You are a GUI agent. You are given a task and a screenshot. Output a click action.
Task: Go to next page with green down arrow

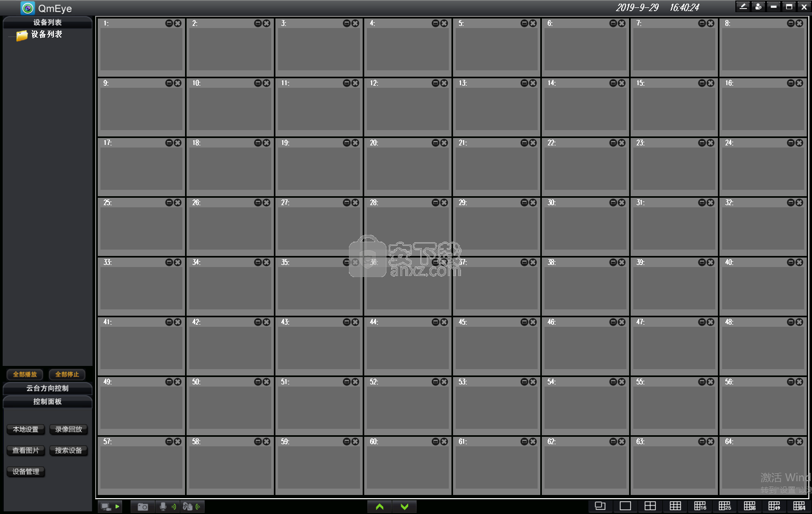(x=404, y=507)
